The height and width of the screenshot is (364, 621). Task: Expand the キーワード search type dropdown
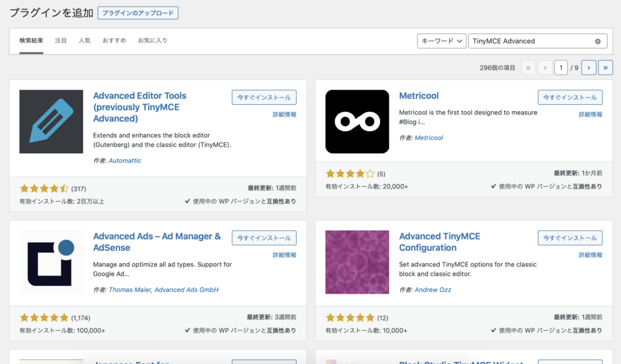441,41
